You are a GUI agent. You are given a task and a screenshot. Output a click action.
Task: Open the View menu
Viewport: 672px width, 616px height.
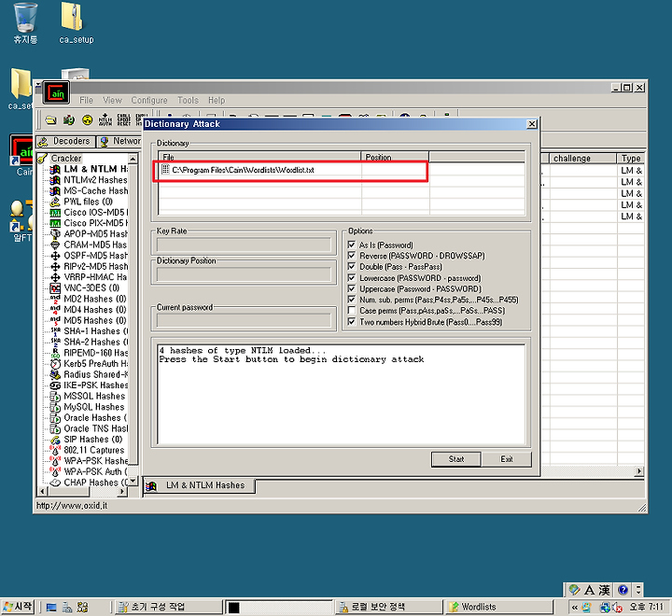(112, 100)
